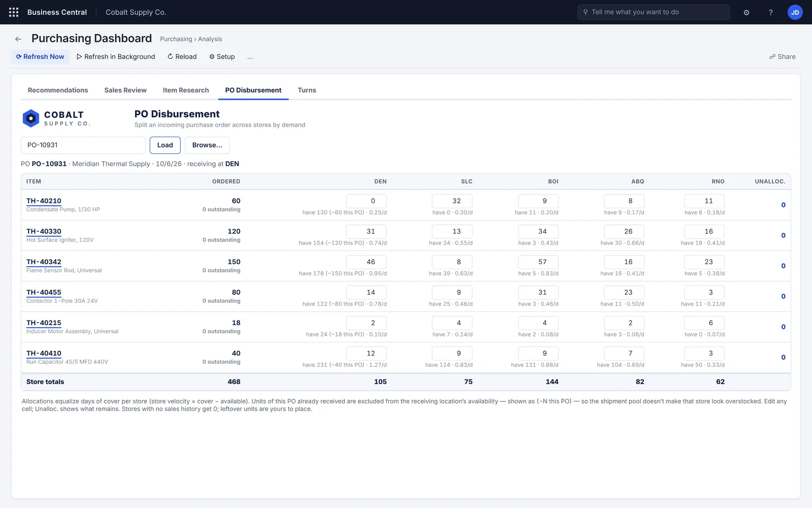Click the Business Central product name
Screen dimensions: 812x508
[57, 12]
